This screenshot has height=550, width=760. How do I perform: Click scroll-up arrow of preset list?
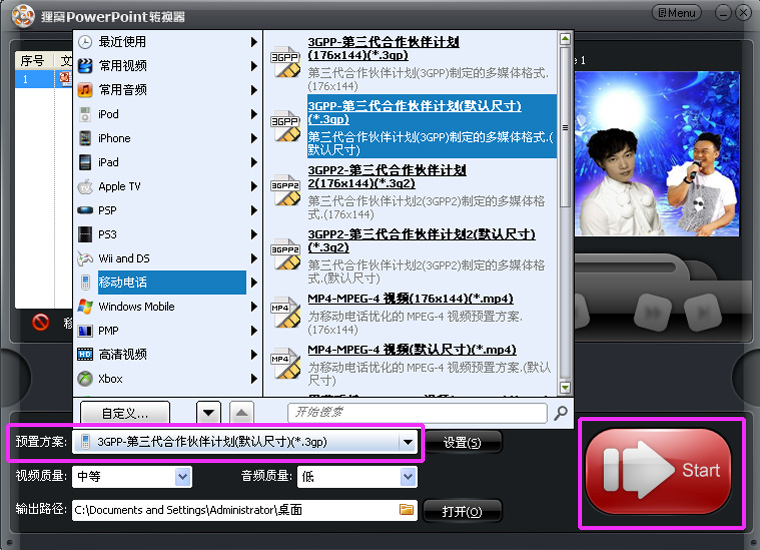click(565, 39)
